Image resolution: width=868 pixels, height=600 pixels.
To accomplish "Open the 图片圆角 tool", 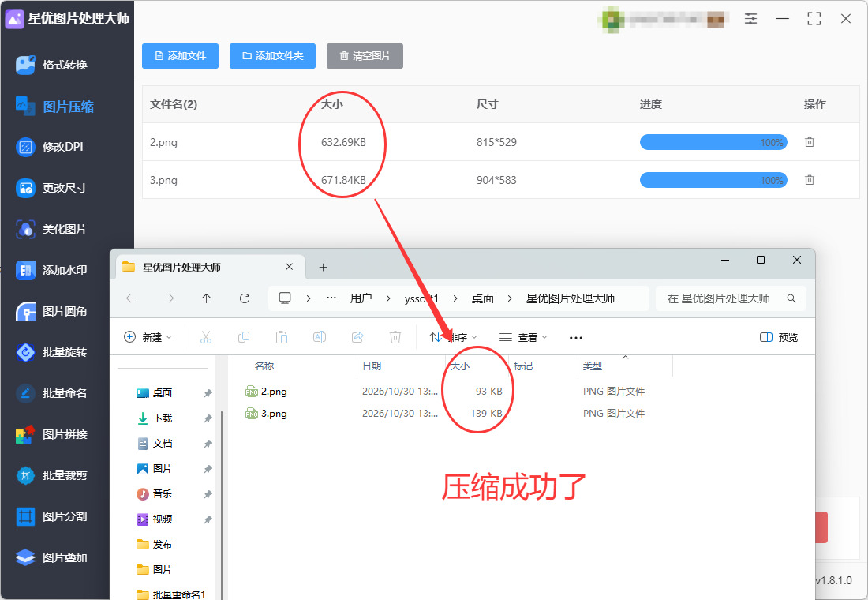I will pos(51,311).
